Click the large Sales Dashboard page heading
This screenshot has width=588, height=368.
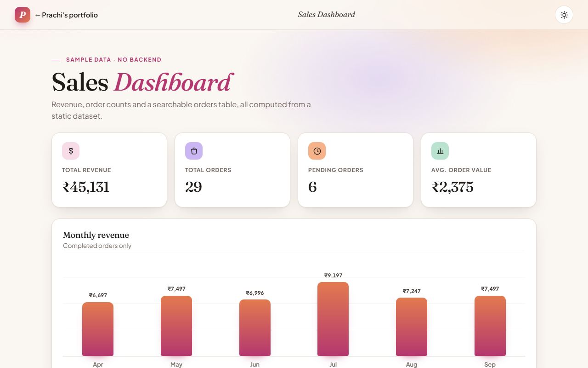point(142,82)
